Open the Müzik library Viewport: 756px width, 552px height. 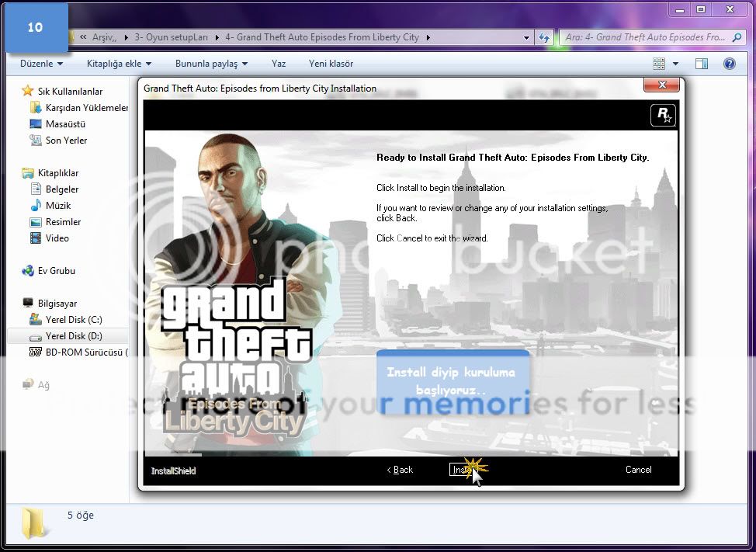[x=58, y=206]
